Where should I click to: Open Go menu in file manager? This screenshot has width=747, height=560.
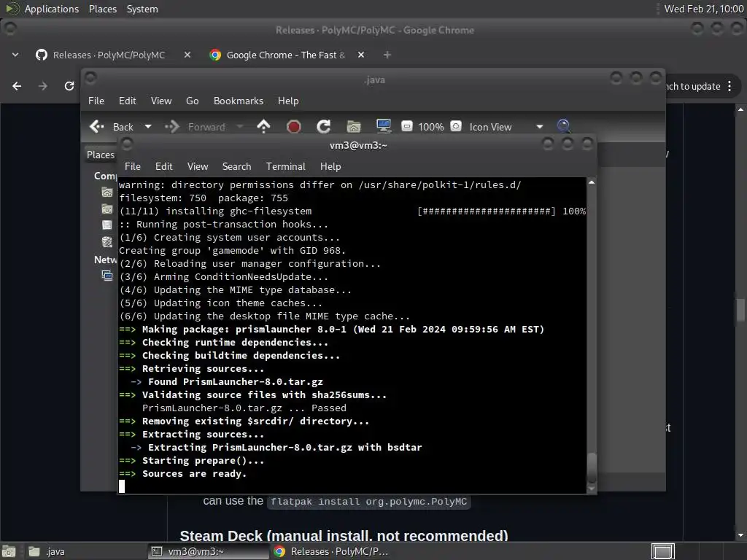click(x=192, y=101)
